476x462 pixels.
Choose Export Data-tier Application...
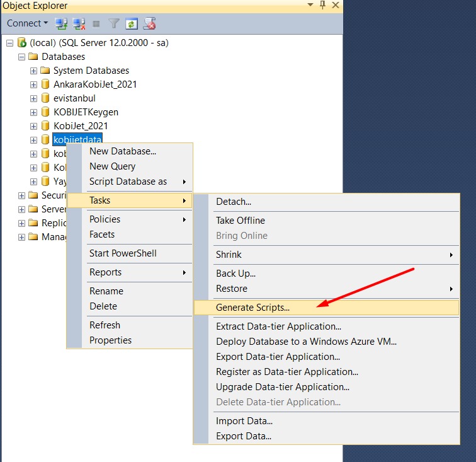point(326,357)
